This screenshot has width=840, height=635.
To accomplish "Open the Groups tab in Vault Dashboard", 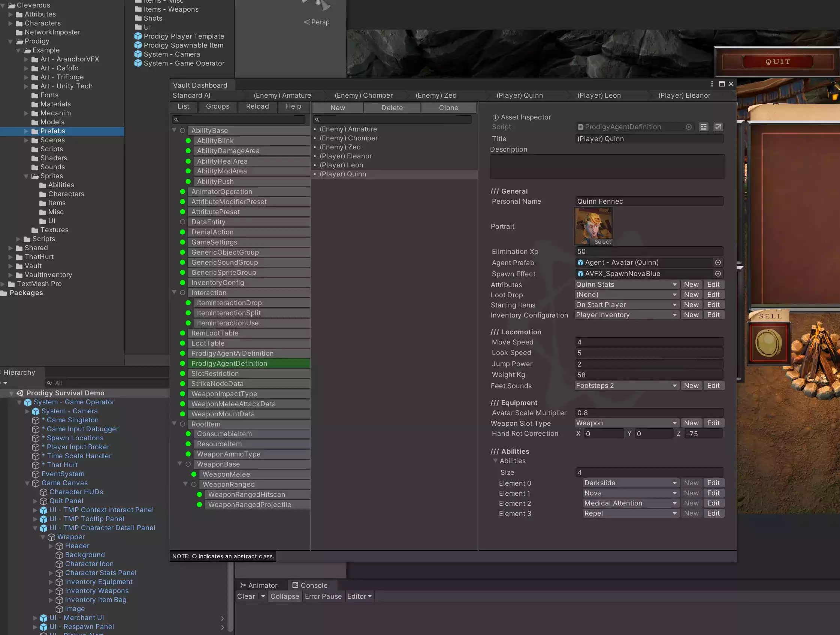I will (217, 107).
